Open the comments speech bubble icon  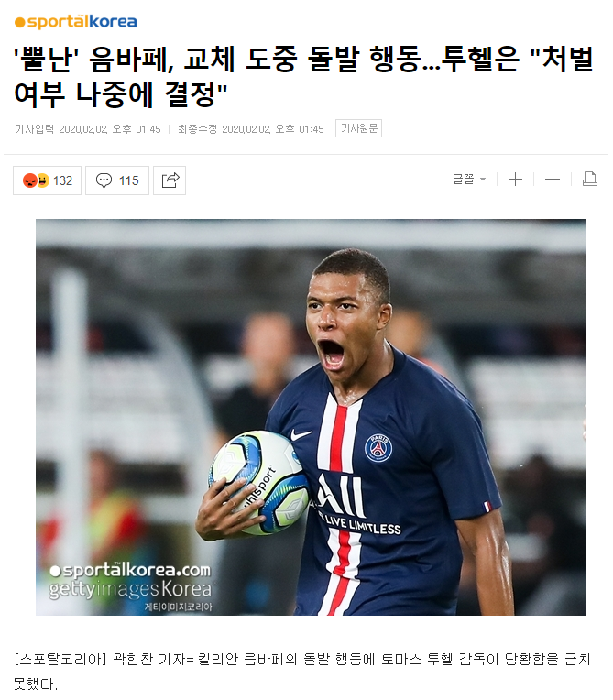tap(104, 180)
